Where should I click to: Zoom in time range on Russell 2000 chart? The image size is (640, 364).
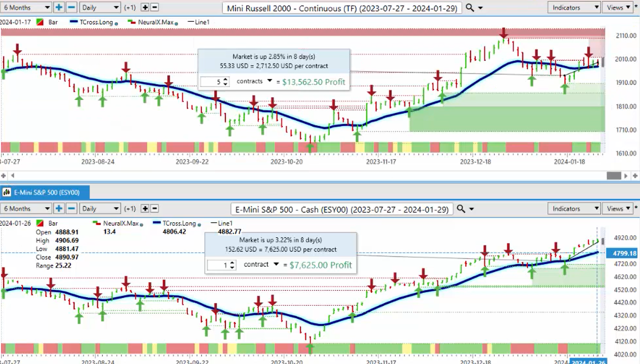coord(59,7)
